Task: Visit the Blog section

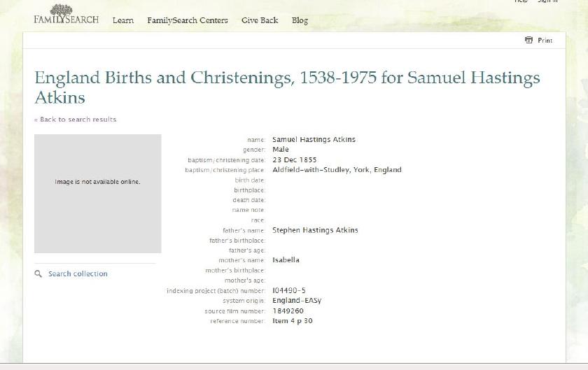Action: pos(300,20)
